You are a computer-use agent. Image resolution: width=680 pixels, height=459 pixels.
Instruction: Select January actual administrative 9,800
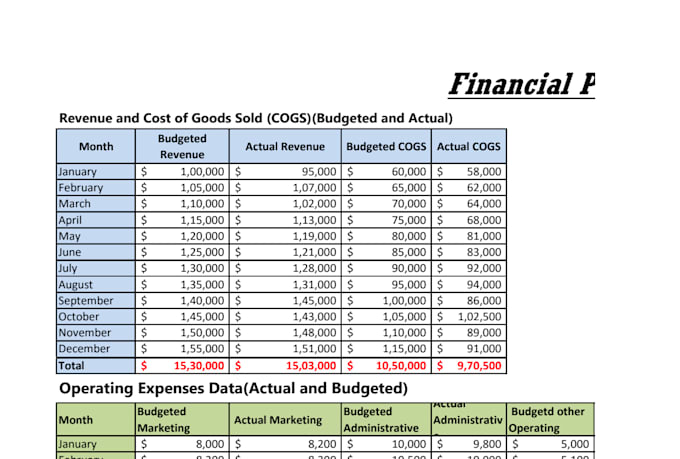pos(469,444)
